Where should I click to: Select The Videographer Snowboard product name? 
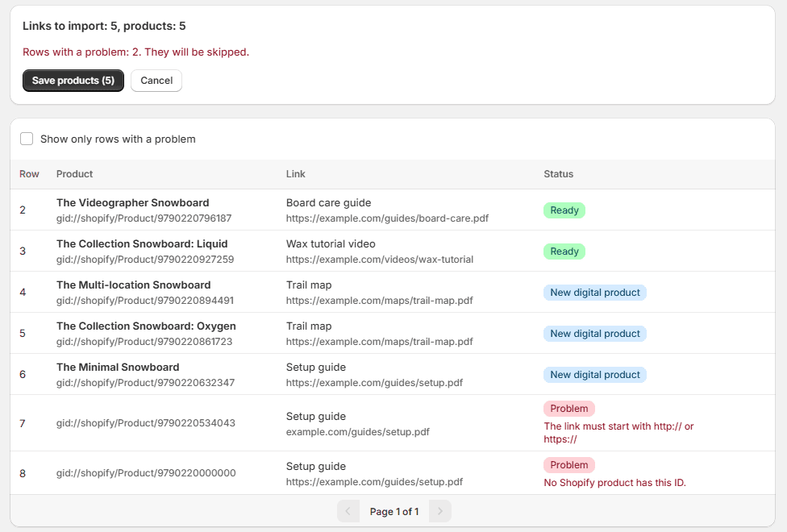tap(132, 203)
